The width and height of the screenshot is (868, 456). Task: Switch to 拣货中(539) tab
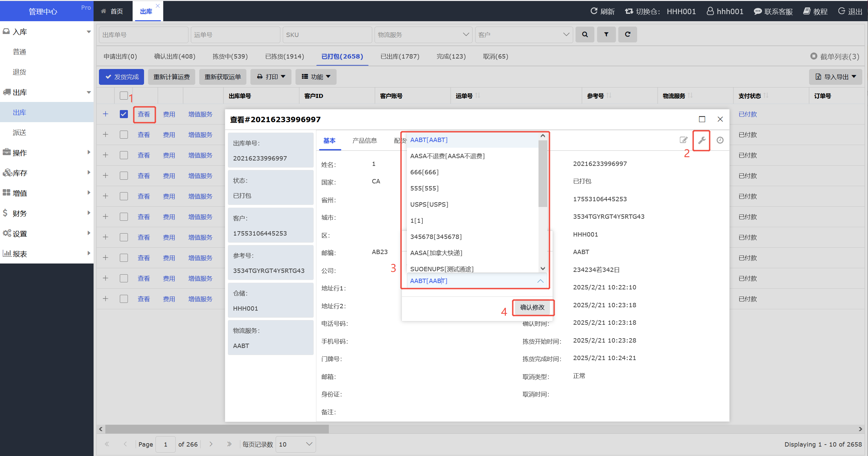[230, 56]
